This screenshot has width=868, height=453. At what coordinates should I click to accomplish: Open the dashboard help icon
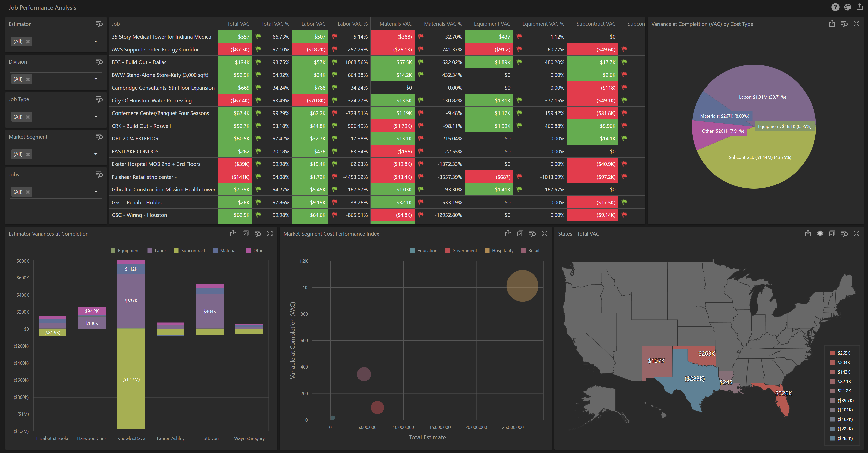click(835, 7)
